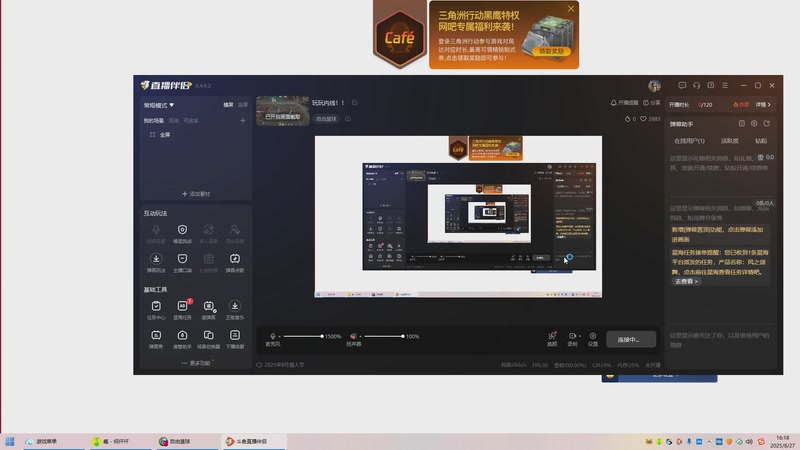Open the 美颜 beauty filter icon
Image resolution: width=800 pixels, height=450 pixels.
point(552,336)
